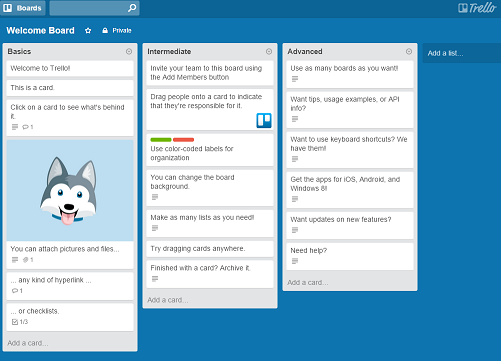501x361 pixels.
Task: Click the green label on color-coded card
Action: pyautogui.click(x=161, y=140)
